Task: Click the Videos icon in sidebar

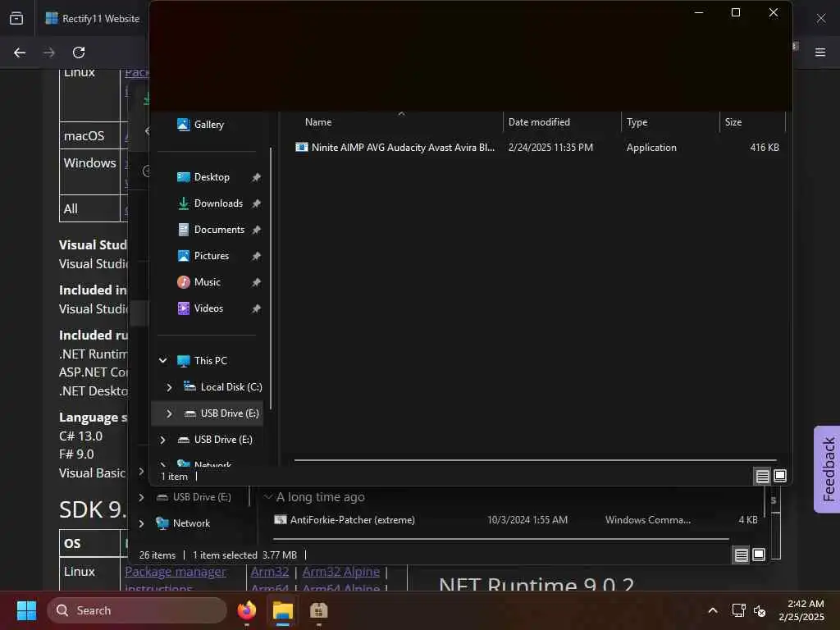Action: (x=183, y=308)
